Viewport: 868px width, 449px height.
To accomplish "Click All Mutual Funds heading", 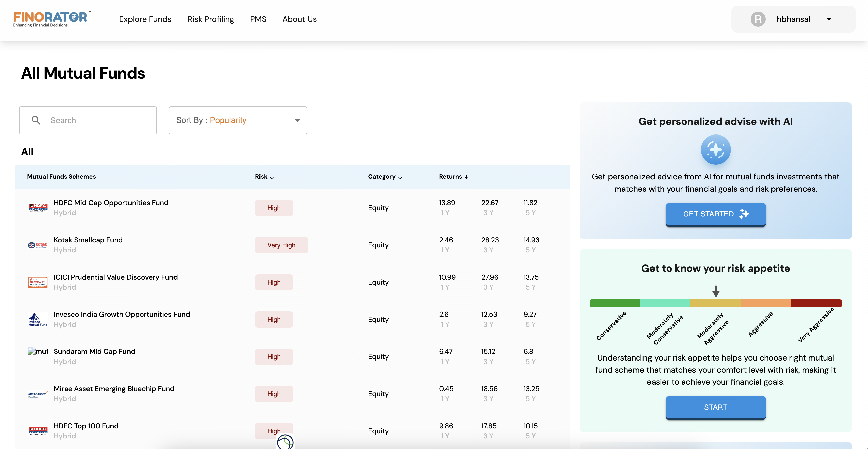I will 83,73.
